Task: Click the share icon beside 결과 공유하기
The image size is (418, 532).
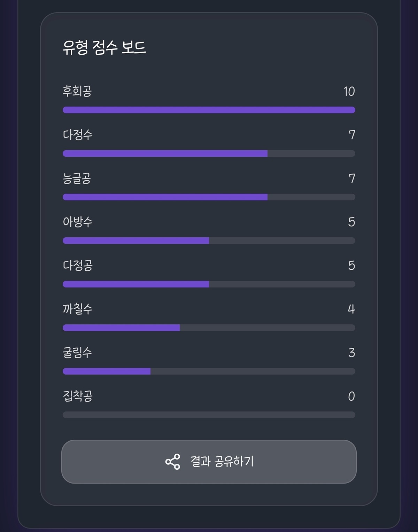Action: click(x=172, y=462)
